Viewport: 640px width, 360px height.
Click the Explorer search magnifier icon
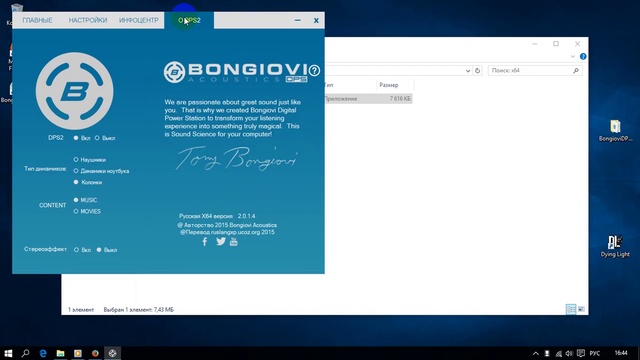[x=576, y=71]
